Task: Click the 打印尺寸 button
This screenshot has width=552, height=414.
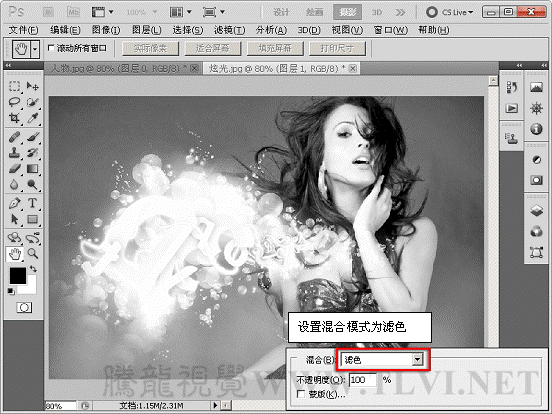Action: coord(337,49)
